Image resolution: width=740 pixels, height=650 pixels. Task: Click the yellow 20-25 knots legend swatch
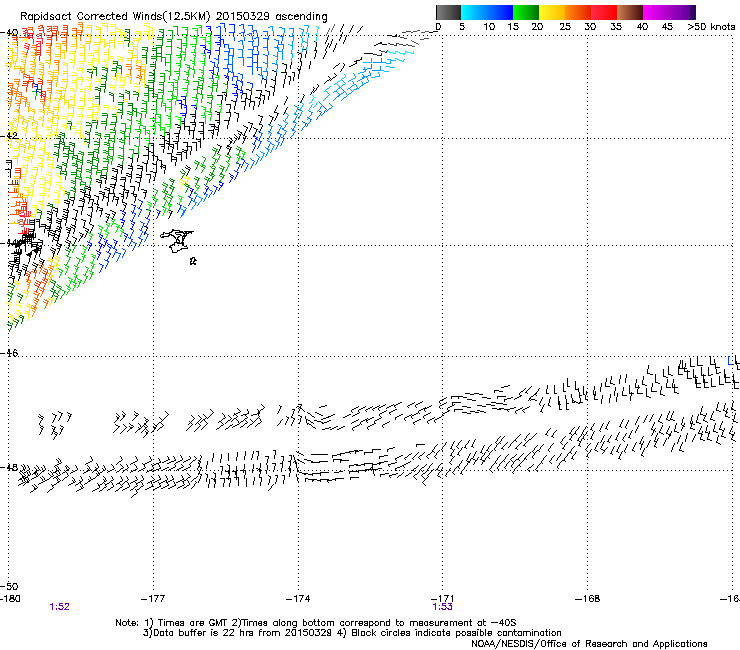coord(552,12)
